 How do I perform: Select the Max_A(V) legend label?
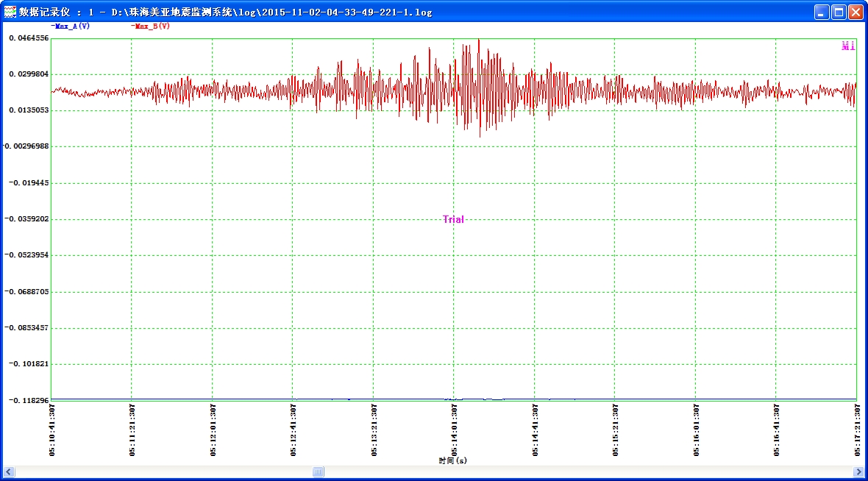71,26
